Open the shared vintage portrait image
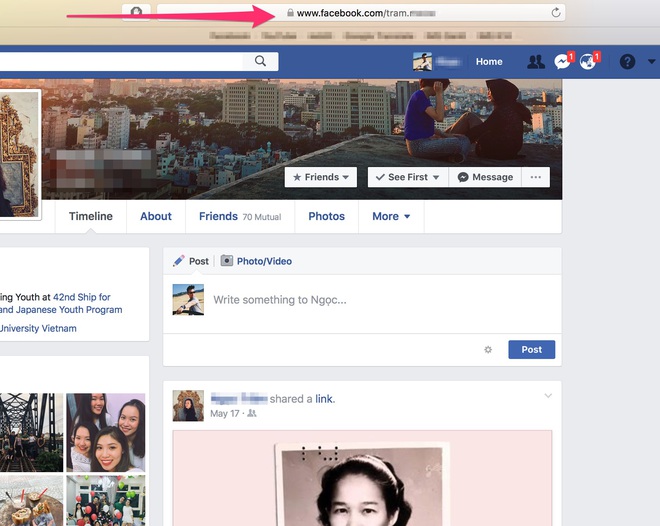 pyautogui.click(x=362, y=478)
